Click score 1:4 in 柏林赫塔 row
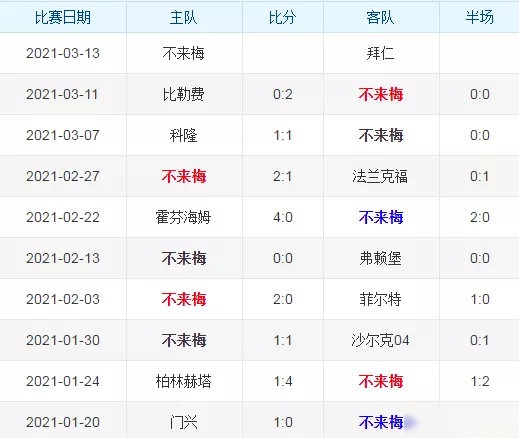The width and height of the screenshot is (519, 438). 283,381
